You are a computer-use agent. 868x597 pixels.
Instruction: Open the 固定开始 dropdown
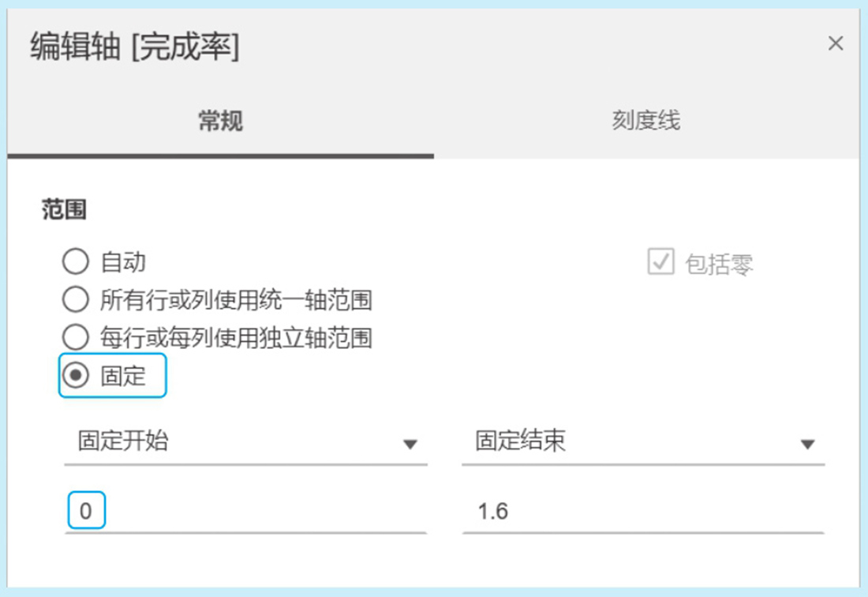click(245, 441)
